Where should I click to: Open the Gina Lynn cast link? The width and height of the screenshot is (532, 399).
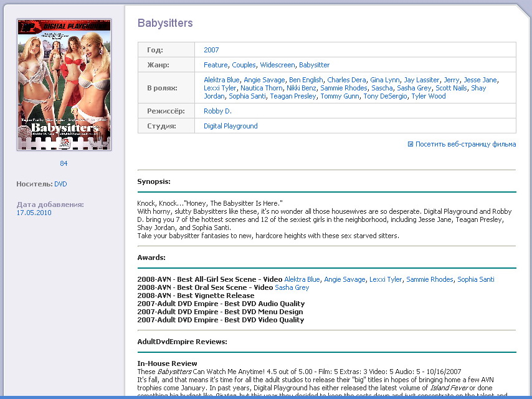click(385, 80)
